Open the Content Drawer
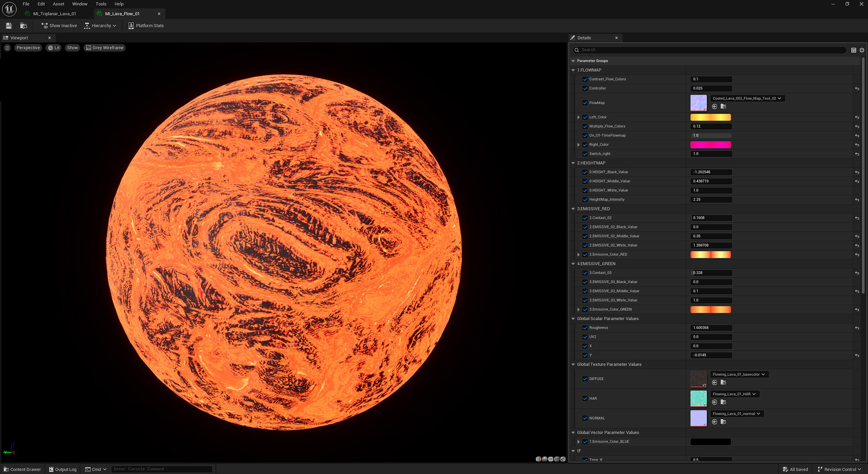The image size is (868, 474). pos(22,469)
